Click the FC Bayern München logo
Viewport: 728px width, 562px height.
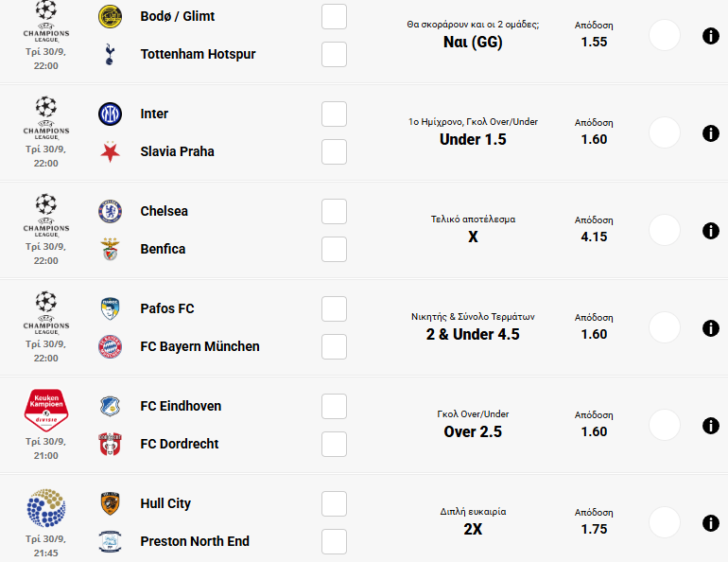pyautogui.click(x=111, y=346)
